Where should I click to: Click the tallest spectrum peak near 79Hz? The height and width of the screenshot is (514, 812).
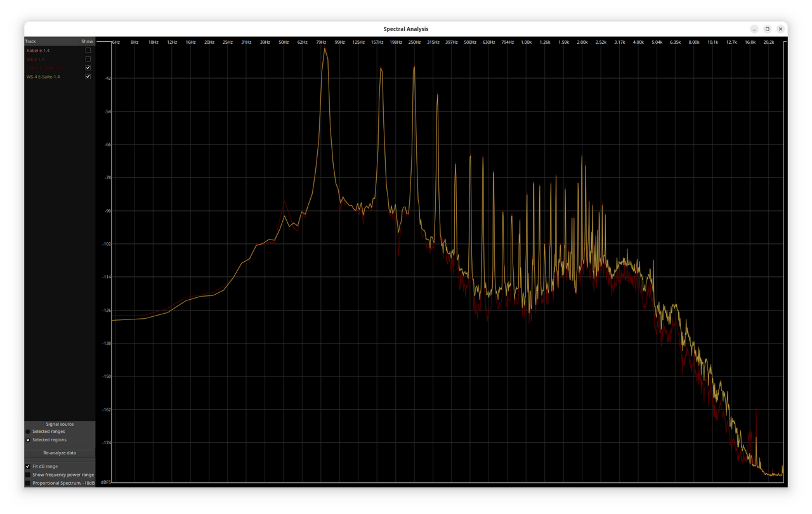tap(325, 49)
